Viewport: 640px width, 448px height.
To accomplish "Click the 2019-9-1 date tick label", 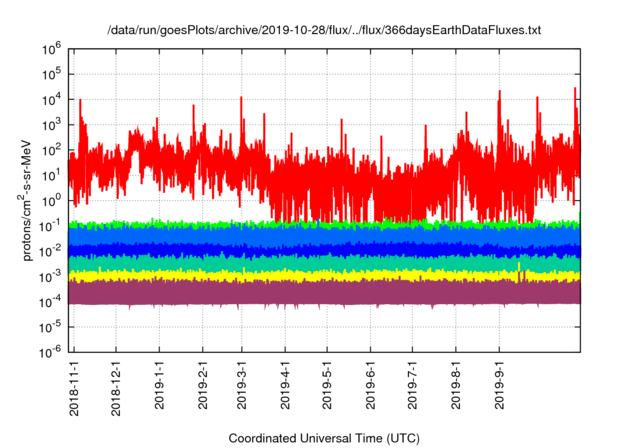I will pyautogui.click(x=498, y=386).
